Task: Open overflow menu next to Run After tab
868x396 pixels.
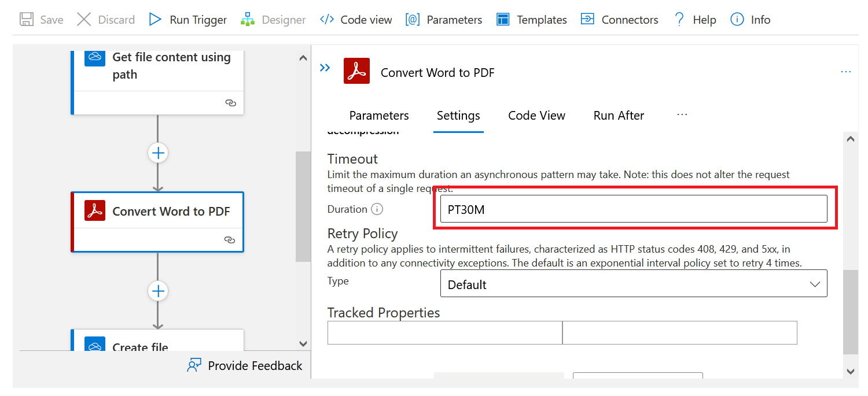Action: coord(682,115)
